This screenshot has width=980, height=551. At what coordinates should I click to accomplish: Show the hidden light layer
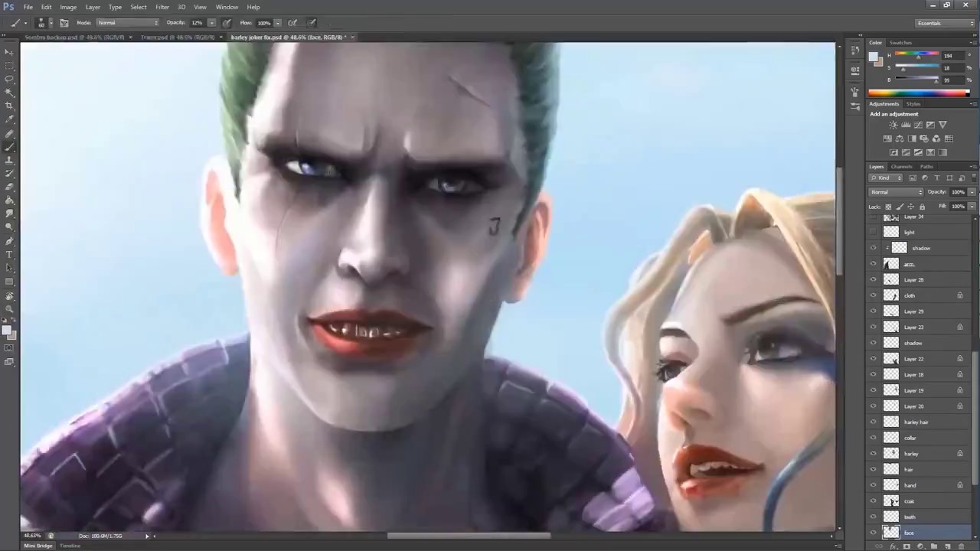point(874,232)
